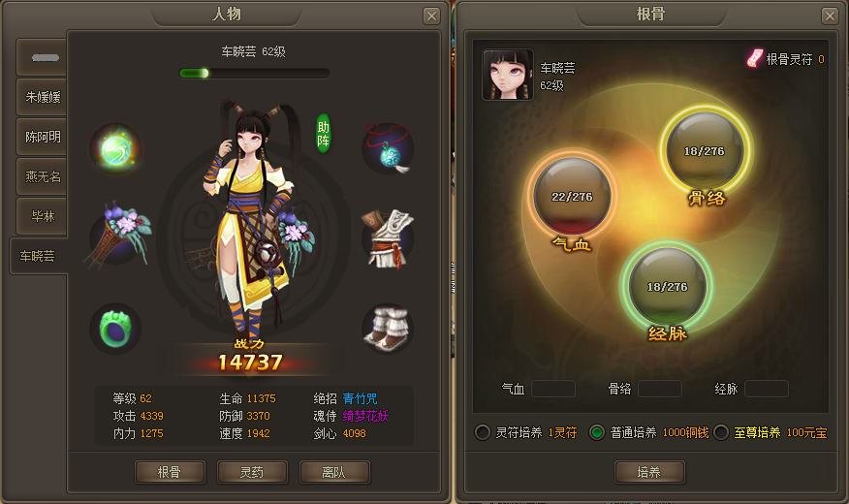Viewport: 849px width, 504px height.
Task: Click the 经脉 green orb
Action: tap(667, 286)
